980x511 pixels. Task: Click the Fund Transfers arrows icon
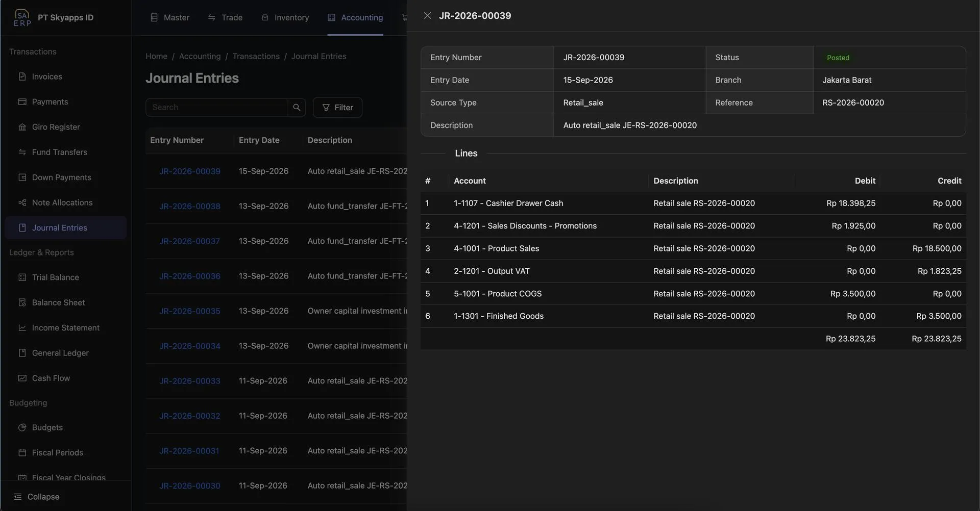click(x=22, y=152)
